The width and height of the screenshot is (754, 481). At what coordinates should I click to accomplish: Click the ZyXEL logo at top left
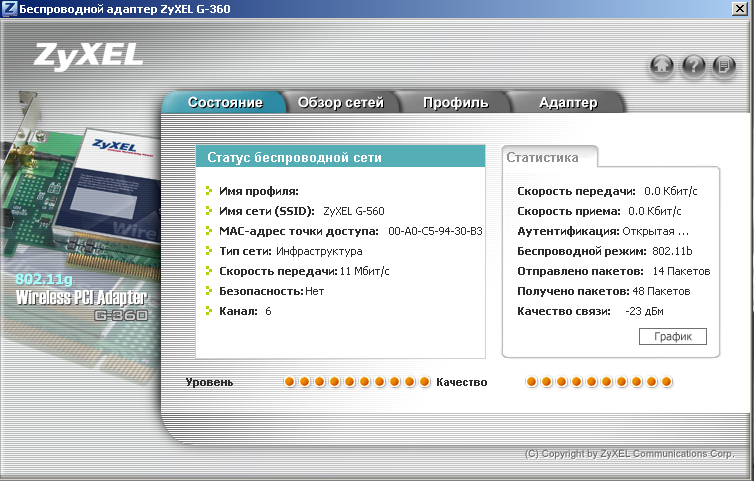point(88,56)
